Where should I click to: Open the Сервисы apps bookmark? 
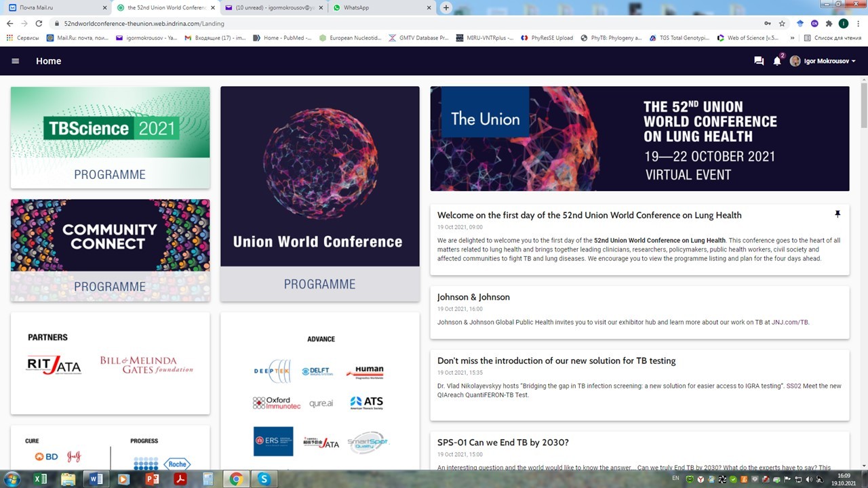click(22, 38)
